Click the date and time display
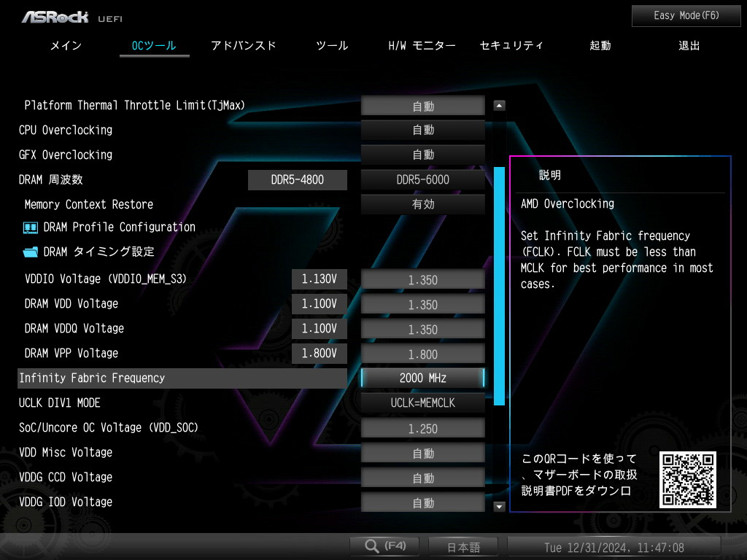The height and width of the screenshot is (560, 747). (614, 547)
